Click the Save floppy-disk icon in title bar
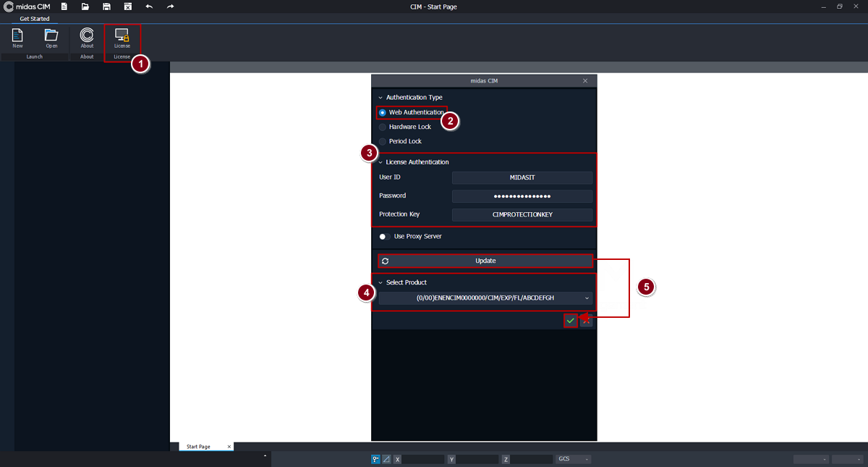 106,7
